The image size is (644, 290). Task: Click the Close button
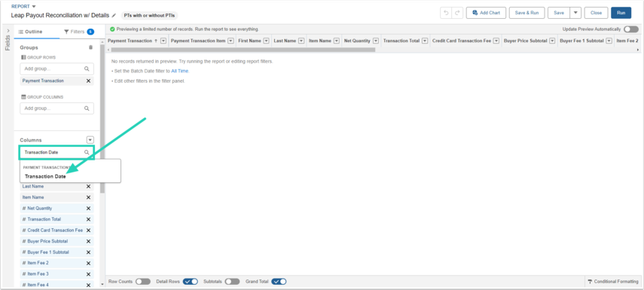[x=596, y=13]
